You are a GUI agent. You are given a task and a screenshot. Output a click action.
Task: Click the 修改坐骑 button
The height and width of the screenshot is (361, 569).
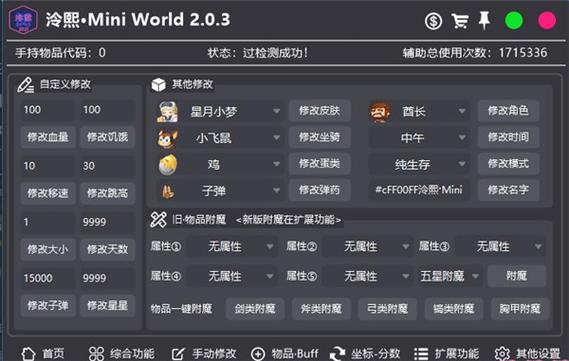click(x=319, y=137)
